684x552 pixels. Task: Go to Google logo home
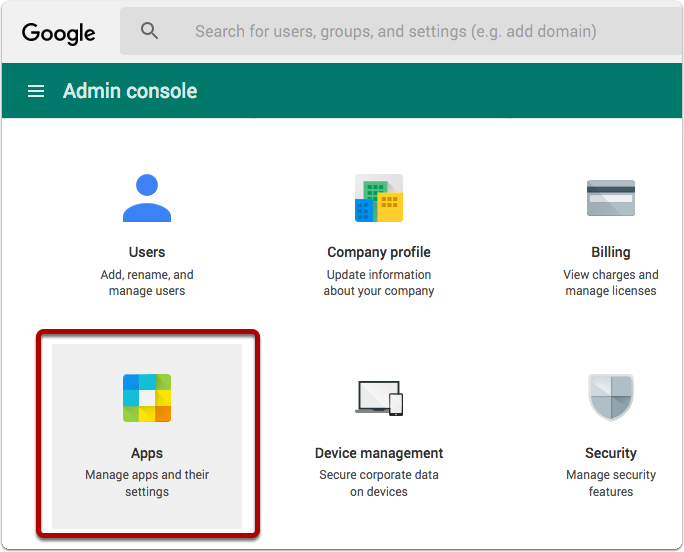point(58,33)
